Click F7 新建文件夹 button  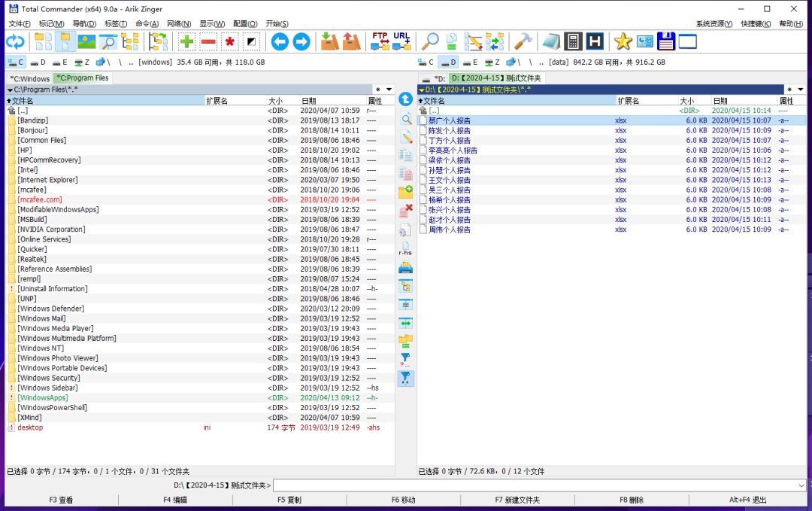[517, 500]
